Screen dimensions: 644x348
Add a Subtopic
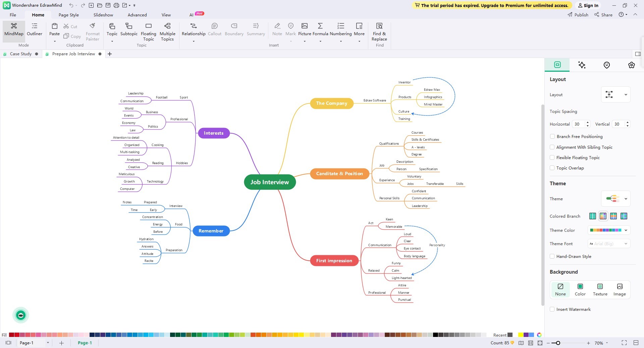point(129,29)
